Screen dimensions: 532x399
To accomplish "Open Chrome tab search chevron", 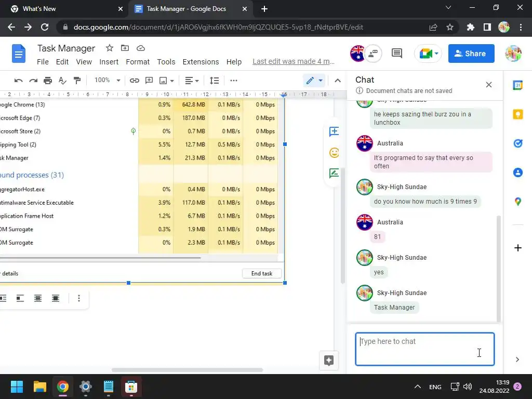I will (x=448, y=7).
